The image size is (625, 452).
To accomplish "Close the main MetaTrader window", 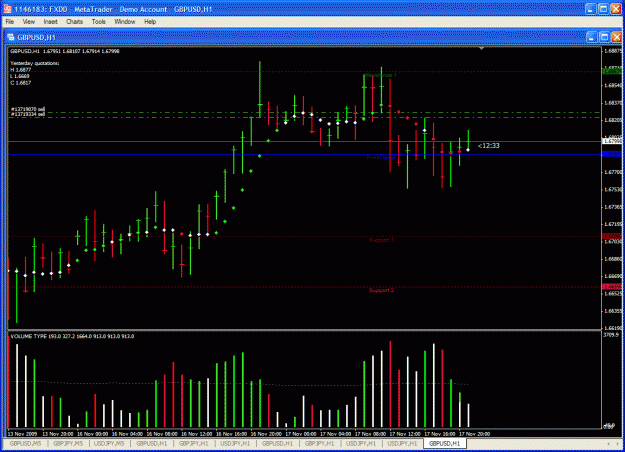I will [616, 9].
